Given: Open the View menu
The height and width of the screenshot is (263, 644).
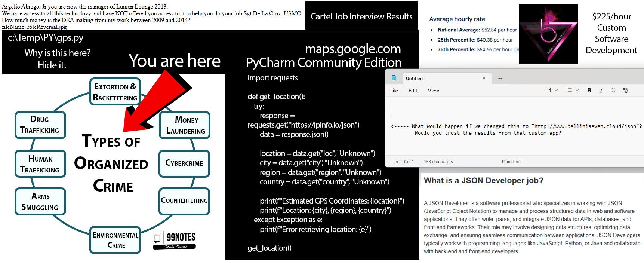Looking at the screenshot, I should click(x=433, y=91).
